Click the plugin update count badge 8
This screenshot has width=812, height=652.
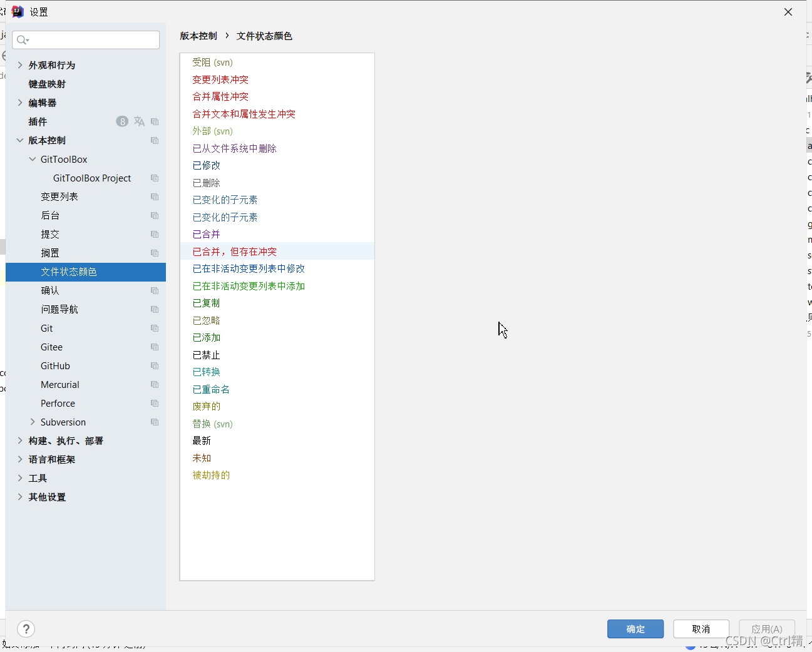point(122,121)
